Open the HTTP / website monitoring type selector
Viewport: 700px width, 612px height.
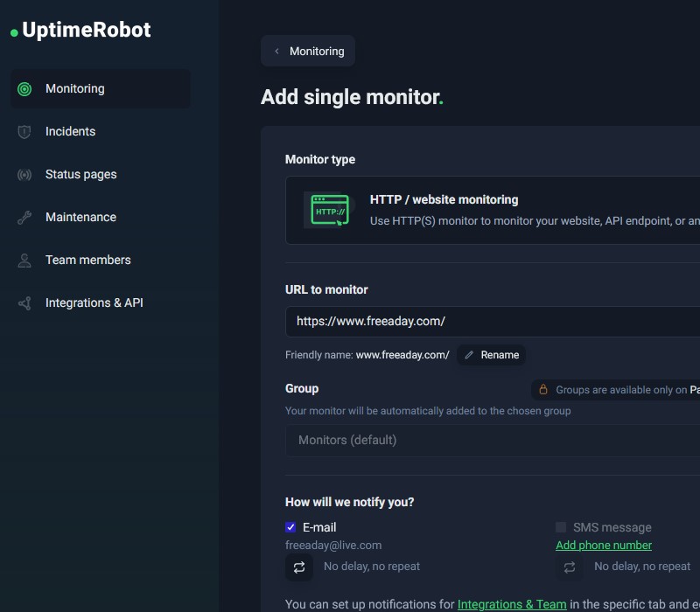(493, 210)
